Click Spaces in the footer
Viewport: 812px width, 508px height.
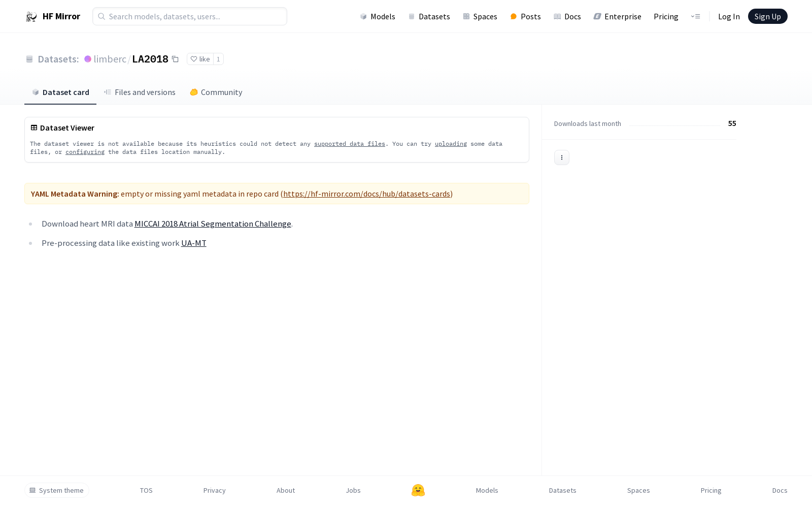coord(638,490)
